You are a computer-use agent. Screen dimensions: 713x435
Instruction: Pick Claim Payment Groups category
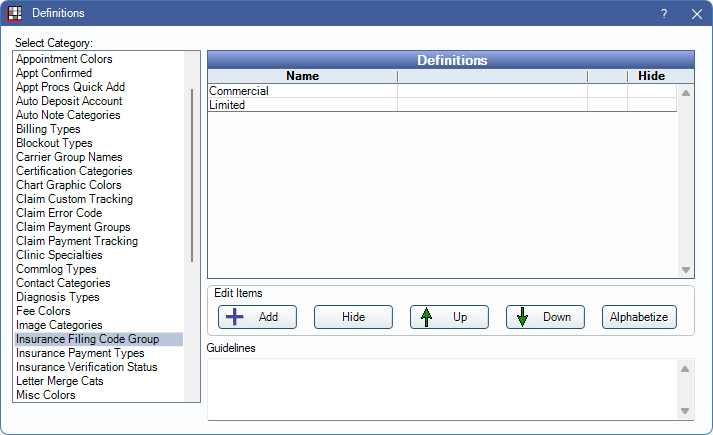[x=73, y=227]
